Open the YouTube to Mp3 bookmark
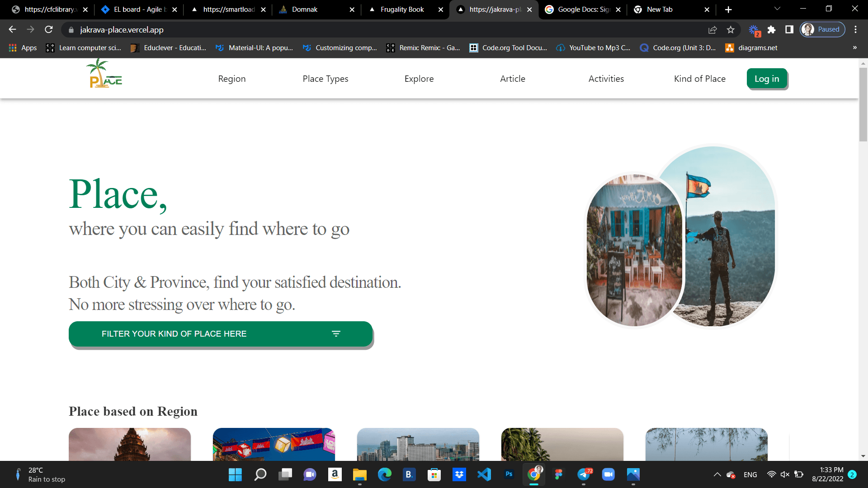Viewport: 868px width, 488px height. (593, 47)
